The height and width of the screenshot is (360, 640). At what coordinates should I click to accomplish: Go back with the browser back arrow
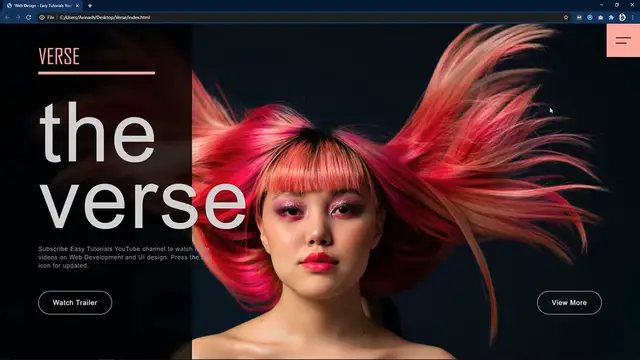coord(7,18)
